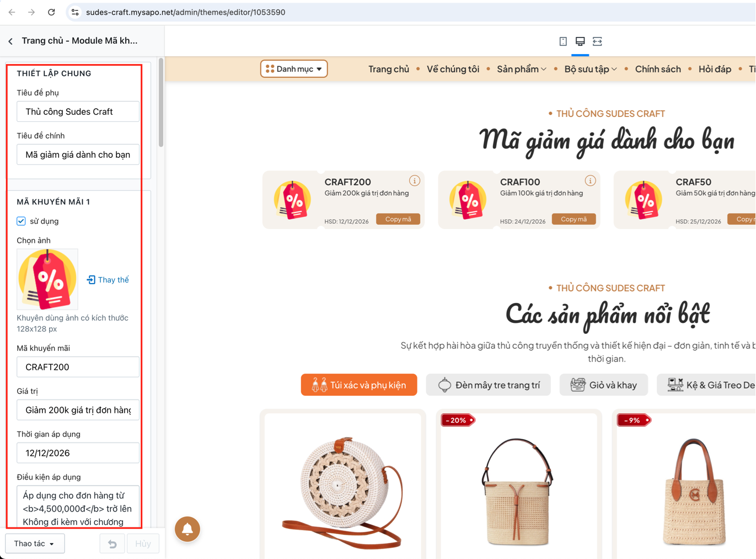Reload the current page
756x559 pixels.
click(51, 12)
